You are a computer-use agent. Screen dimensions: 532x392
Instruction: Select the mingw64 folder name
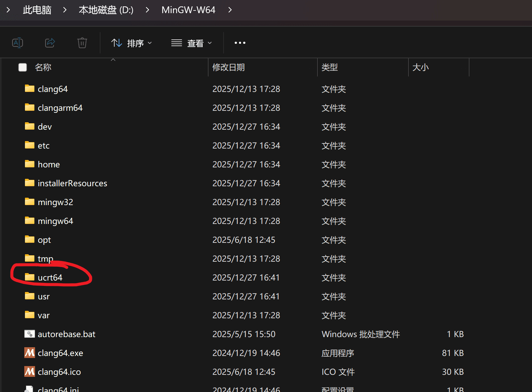point(56,221)
